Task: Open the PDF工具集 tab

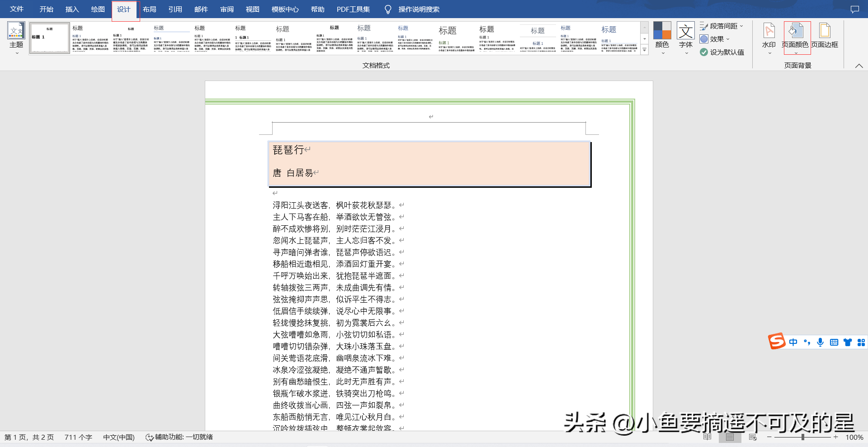Action: 353,9
